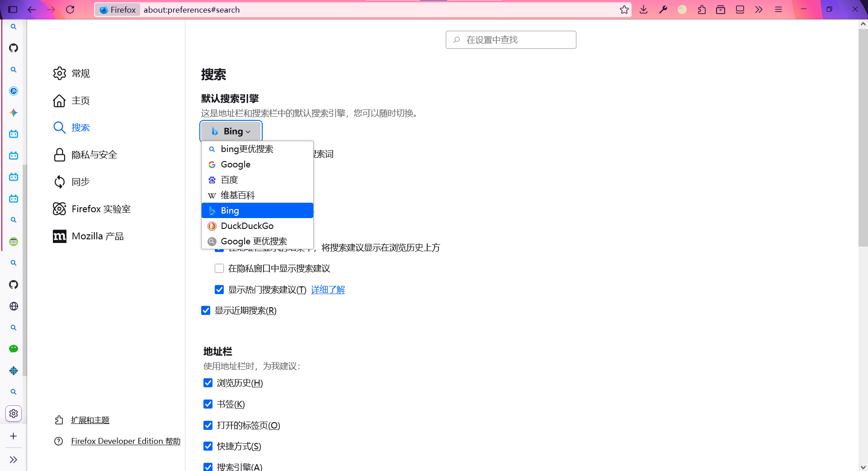Open the hamburger application menu
868x471 pixels.
(778, 10)
